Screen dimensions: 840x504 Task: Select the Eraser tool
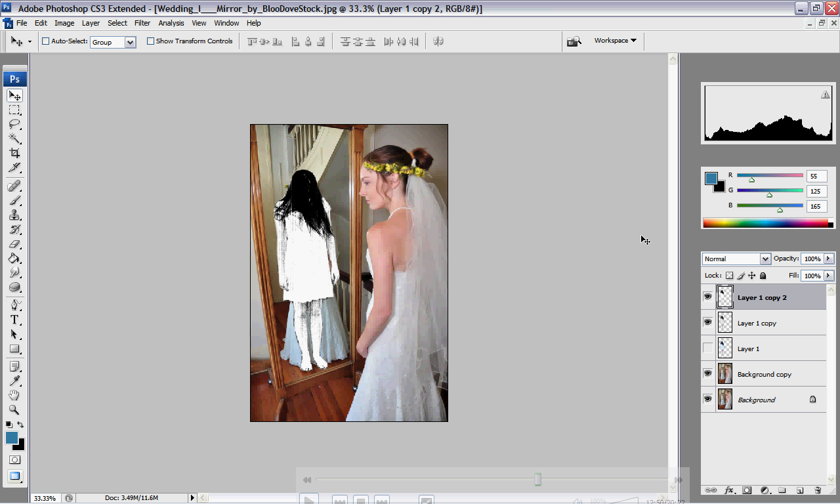[14, 244]
